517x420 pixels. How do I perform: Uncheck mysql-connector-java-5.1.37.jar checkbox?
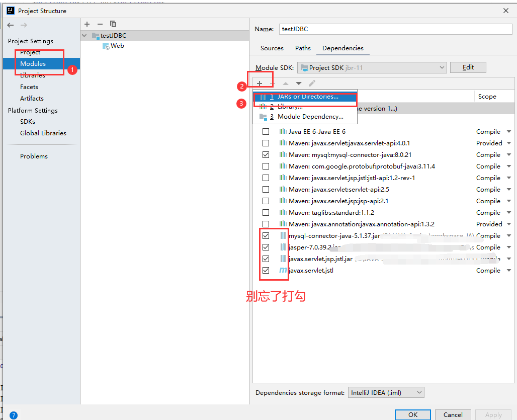coord(266,236)
